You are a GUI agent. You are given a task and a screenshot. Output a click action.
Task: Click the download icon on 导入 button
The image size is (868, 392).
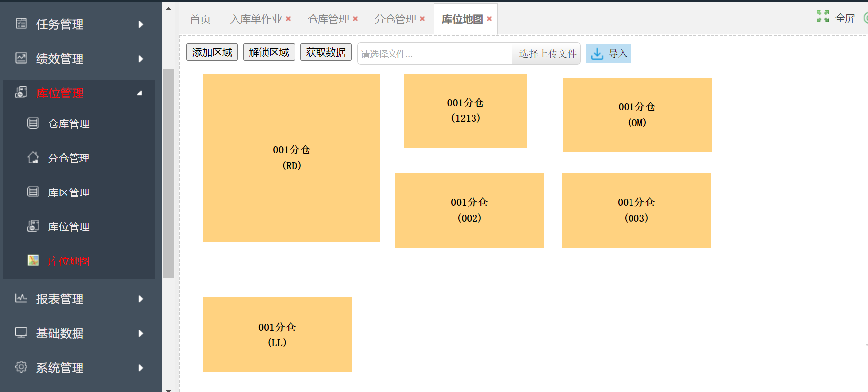[597, 54]
